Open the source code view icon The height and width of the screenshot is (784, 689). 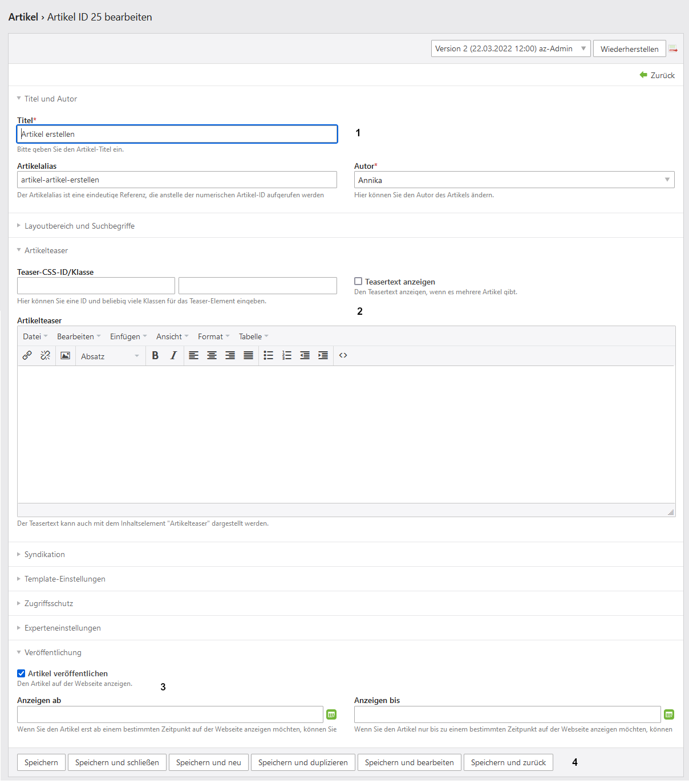343,356
